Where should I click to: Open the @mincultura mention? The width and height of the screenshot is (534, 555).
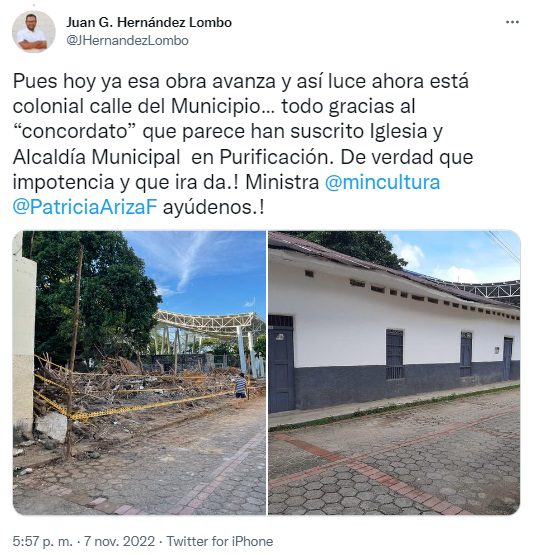click(382, 182)
